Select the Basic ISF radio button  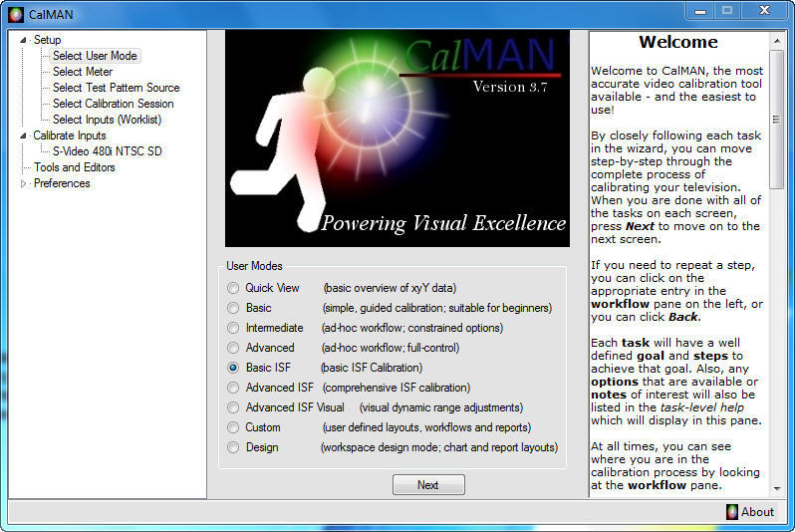pyautogui.click(x=233, y=368)
